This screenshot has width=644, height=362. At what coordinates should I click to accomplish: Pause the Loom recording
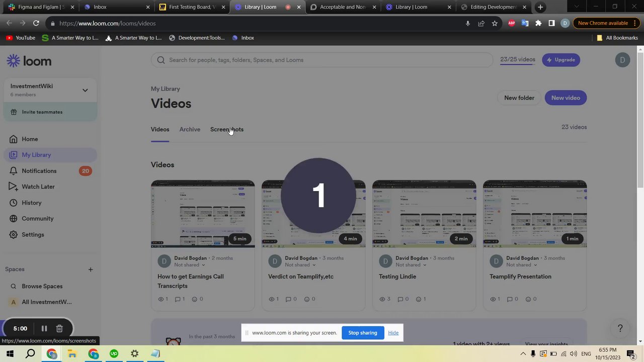[x=44, y=328]
